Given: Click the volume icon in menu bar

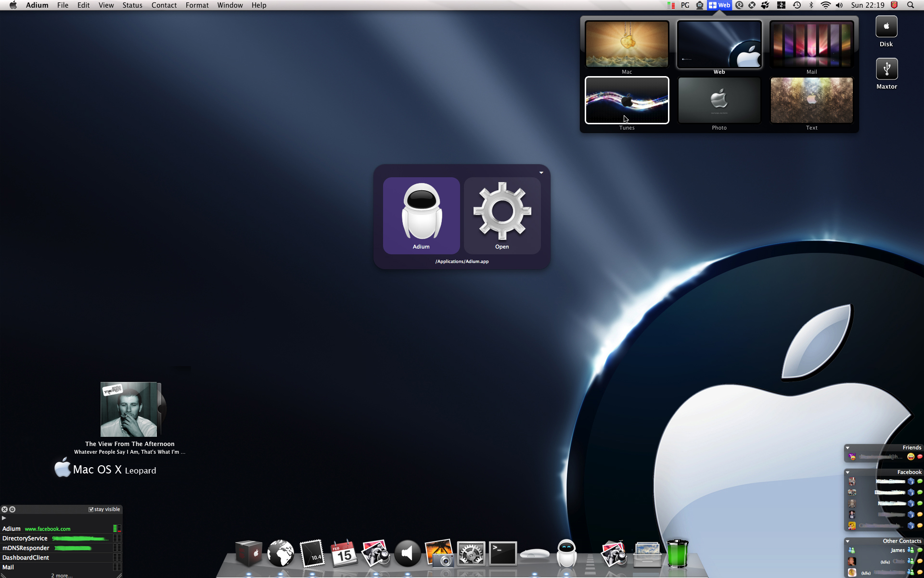Looking at the screenshot, I should click(x=839, y=5).
